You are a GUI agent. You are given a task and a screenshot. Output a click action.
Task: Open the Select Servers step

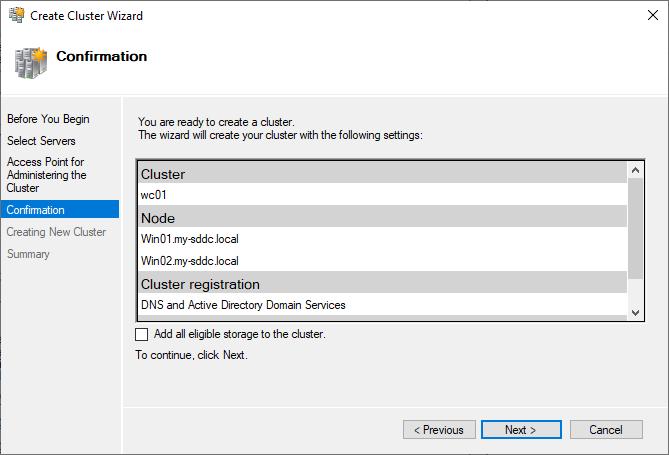pos(41,141)
